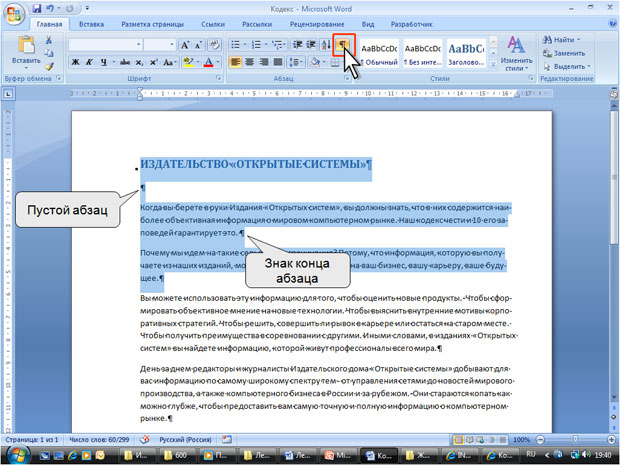Open spell-check status icon in status bar
This screenshot has width=620, height=465.
tap(145, 439)
